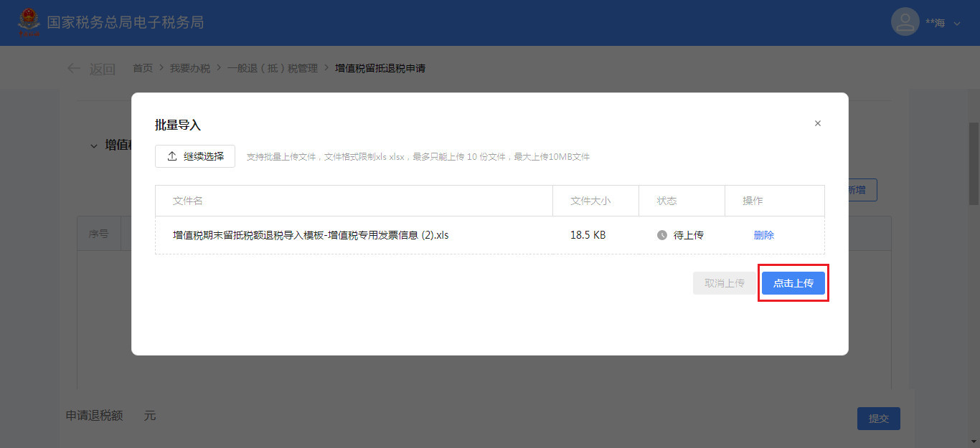Image resolution: width=980 pixels, height=448 pixels.
Task: Click the 序号 column header behind the dialog
Action: tap(99, 234)
